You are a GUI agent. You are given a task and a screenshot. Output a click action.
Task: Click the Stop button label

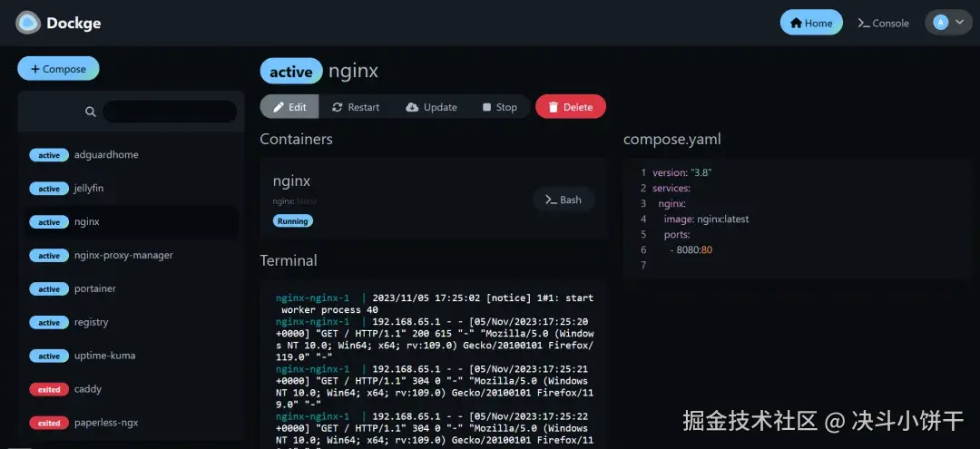point(506,107)
